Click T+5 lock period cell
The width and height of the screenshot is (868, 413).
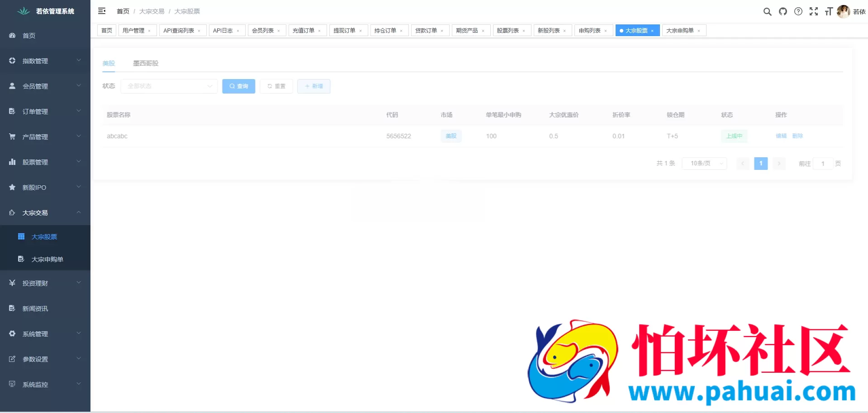point(672,136)
